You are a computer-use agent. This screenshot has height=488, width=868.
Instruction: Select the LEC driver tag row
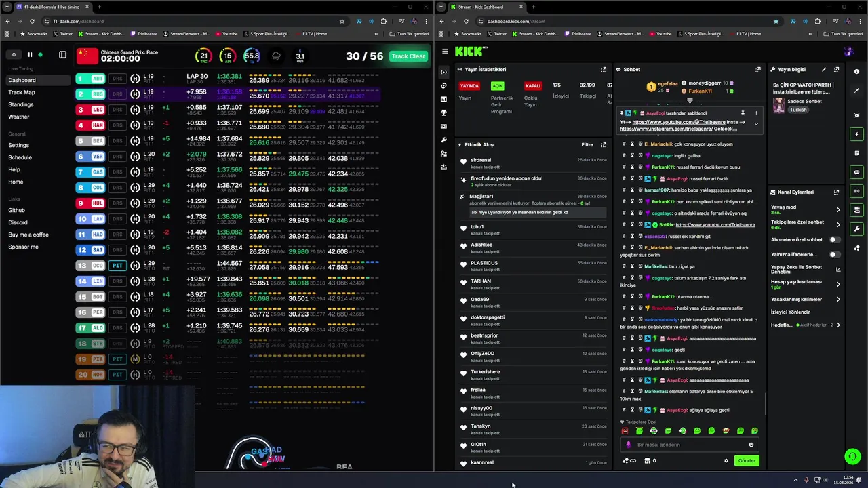(92, 110)
